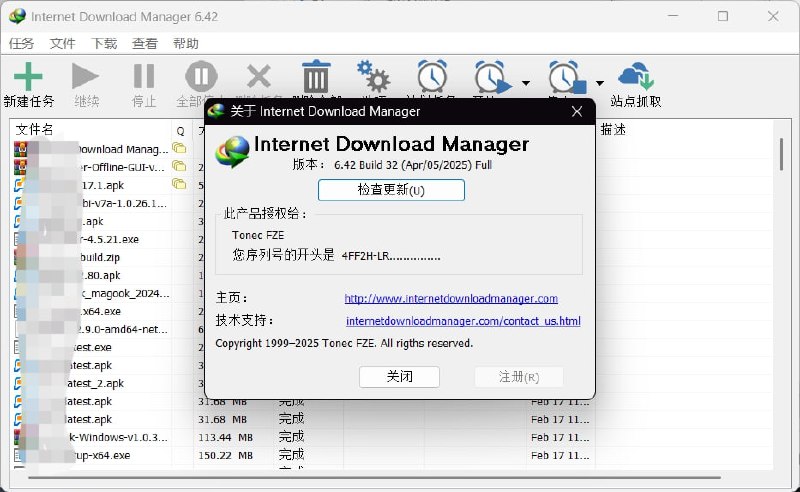Click Feb 17 date in the 113.44 MB row
The image size is (800, 492).
tap(560, 437)
